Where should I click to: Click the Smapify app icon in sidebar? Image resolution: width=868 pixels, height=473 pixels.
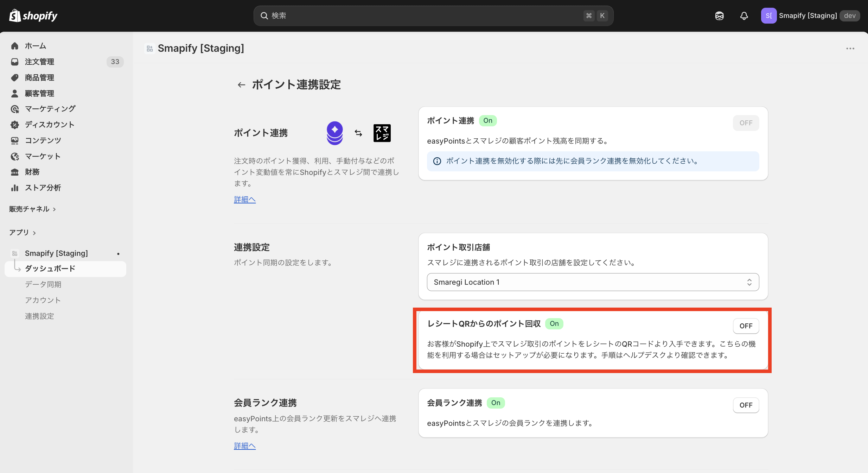point(15,253)
